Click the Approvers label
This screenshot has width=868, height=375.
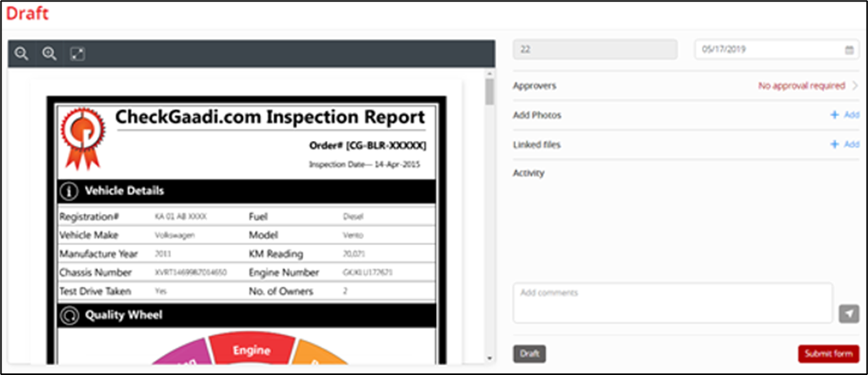[x=534, y=86]
